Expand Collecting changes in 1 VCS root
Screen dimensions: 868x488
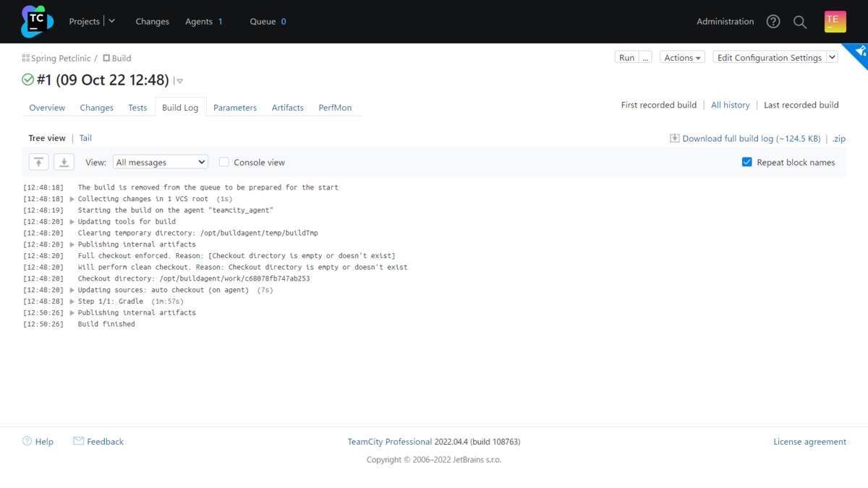point(72,199)
